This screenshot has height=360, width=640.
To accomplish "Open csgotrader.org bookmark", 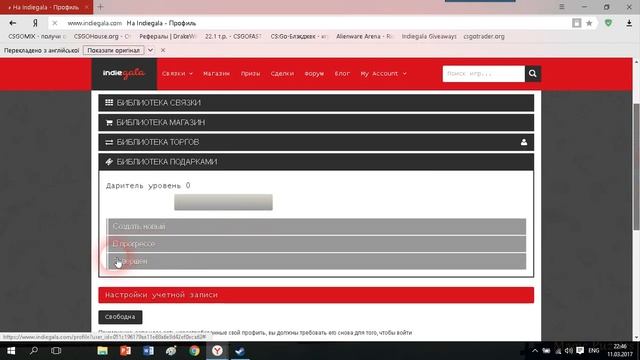I will tap(484, 36).
